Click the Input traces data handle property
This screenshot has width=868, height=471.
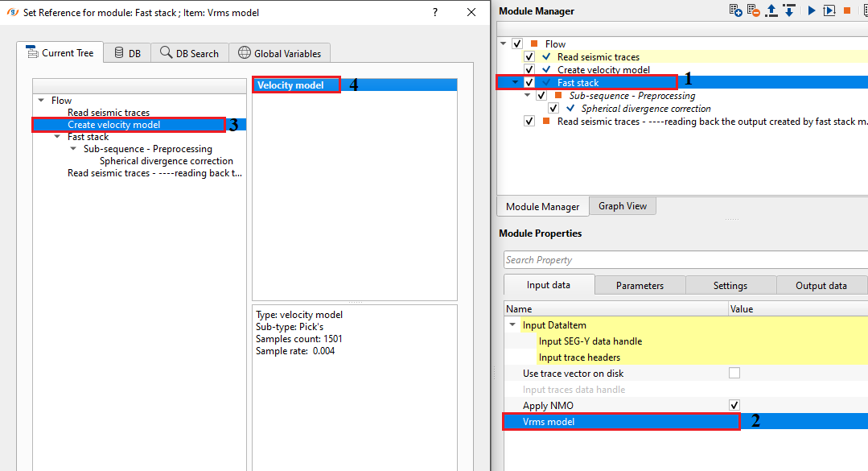point(574,390)
